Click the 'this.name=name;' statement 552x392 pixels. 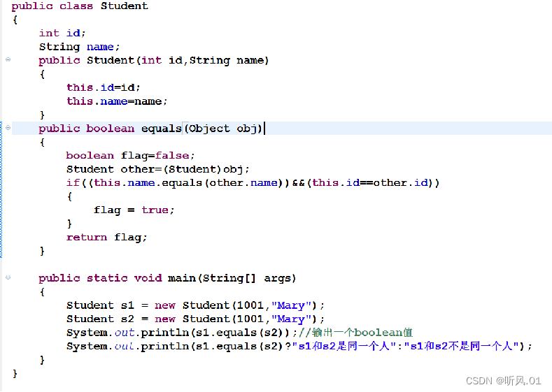click(x=117, y=101)
